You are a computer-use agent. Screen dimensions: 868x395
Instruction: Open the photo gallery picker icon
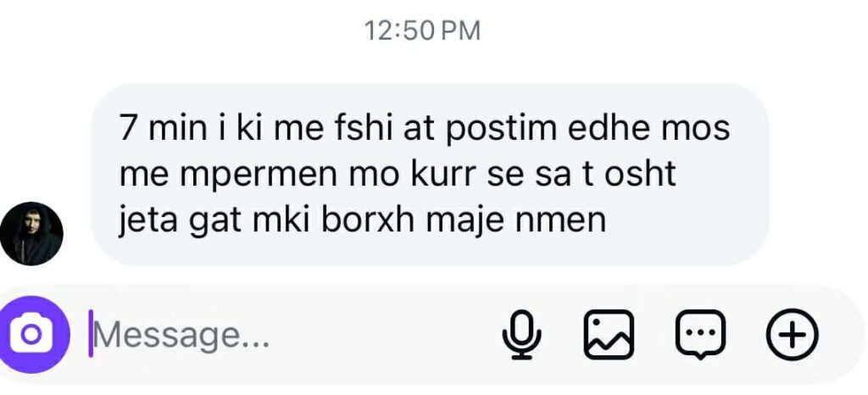coord(609,335)
